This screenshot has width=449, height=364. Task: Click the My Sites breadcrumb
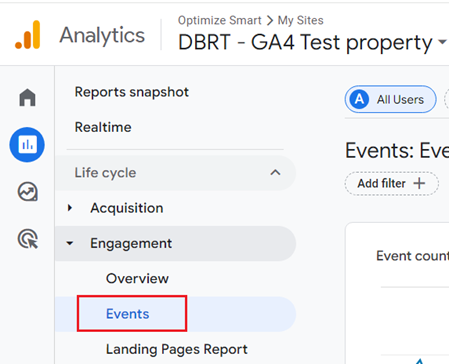[301, 21]
